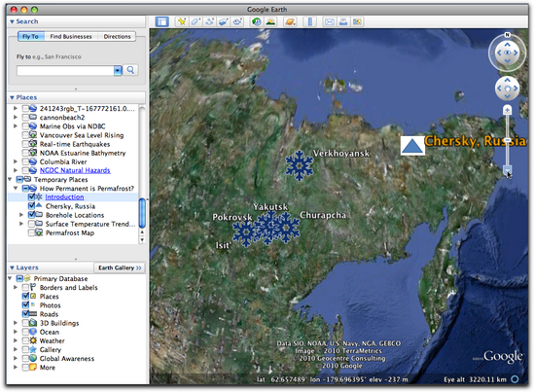
Task: Expand the Borehole Locations folder
Action: pyautogui.click(x=21, y=215)
